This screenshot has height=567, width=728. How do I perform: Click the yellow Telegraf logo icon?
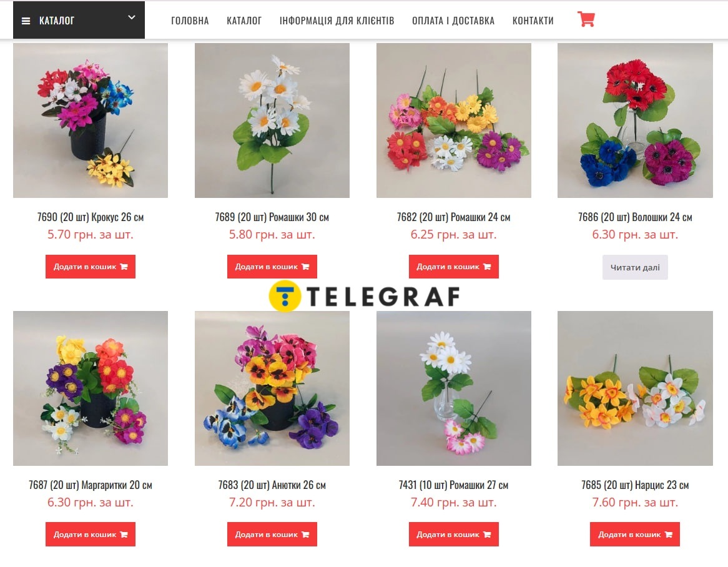point(285,296)
